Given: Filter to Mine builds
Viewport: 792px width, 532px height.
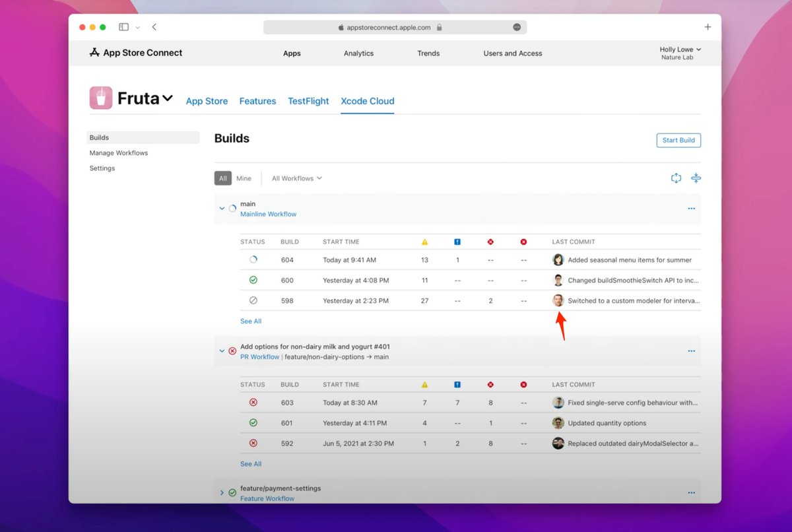Looking at the screenshot, I should click(244, 178).
